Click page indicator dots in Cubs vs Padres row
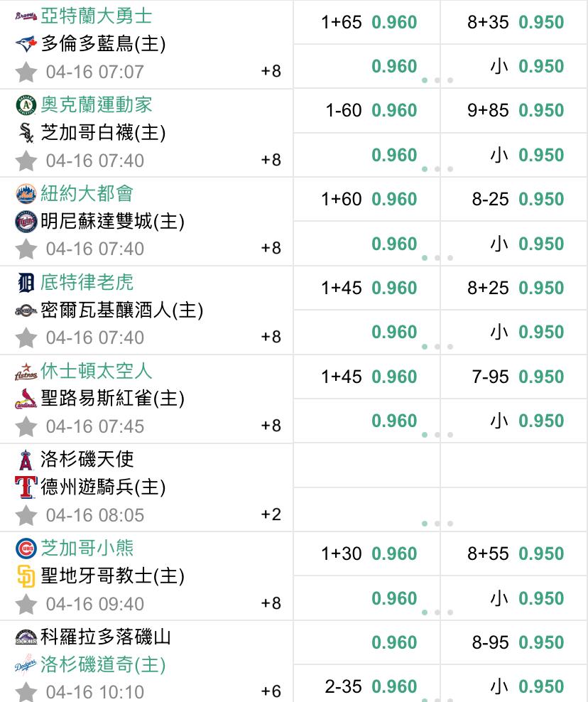This screenshot has width=588, height=702. coord(437,612)
